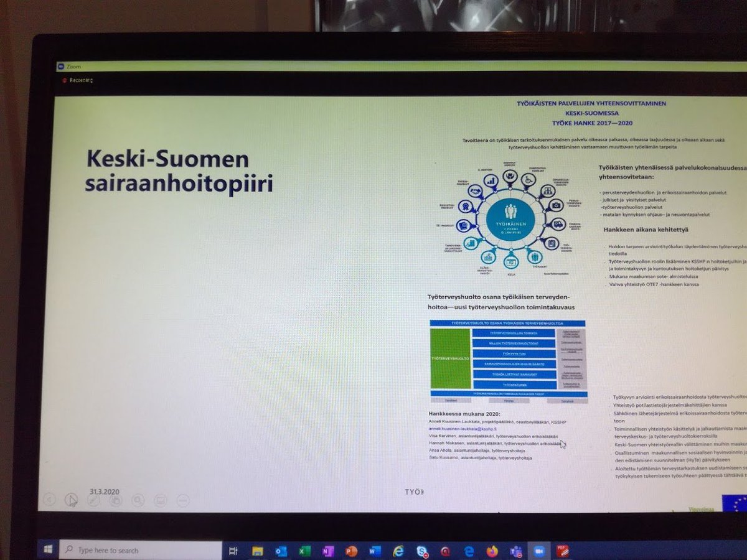Open the Windows Start menu
This screenshot has width=747, height=560.
coord(48,550)
